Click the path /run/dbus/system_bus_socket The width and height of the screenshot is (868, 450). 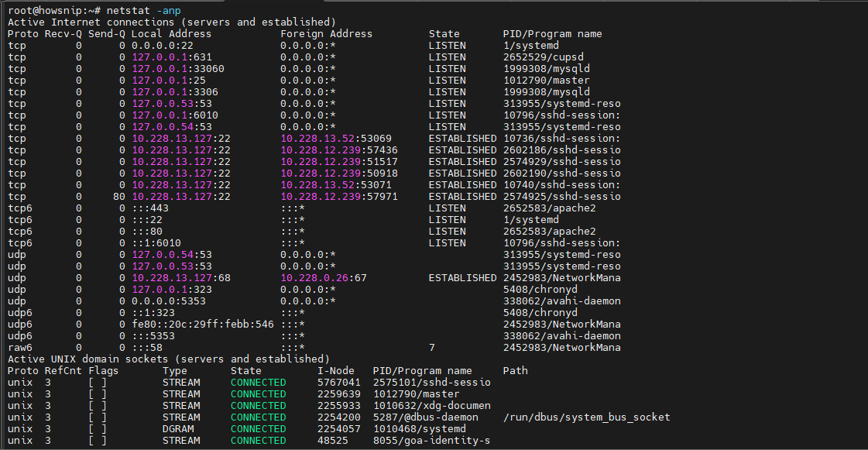pyautogui.click(x=587, y=417)
